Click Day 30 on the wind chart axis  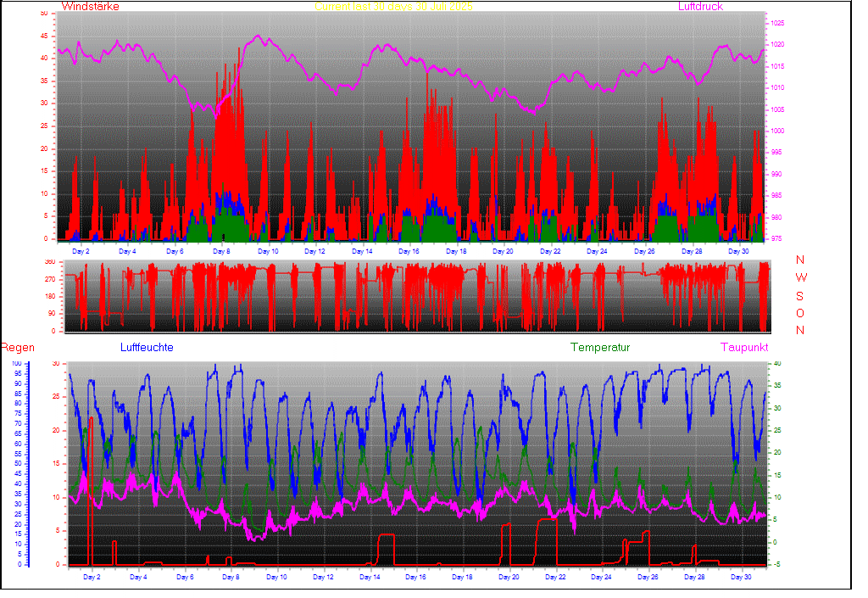[738, 252]
